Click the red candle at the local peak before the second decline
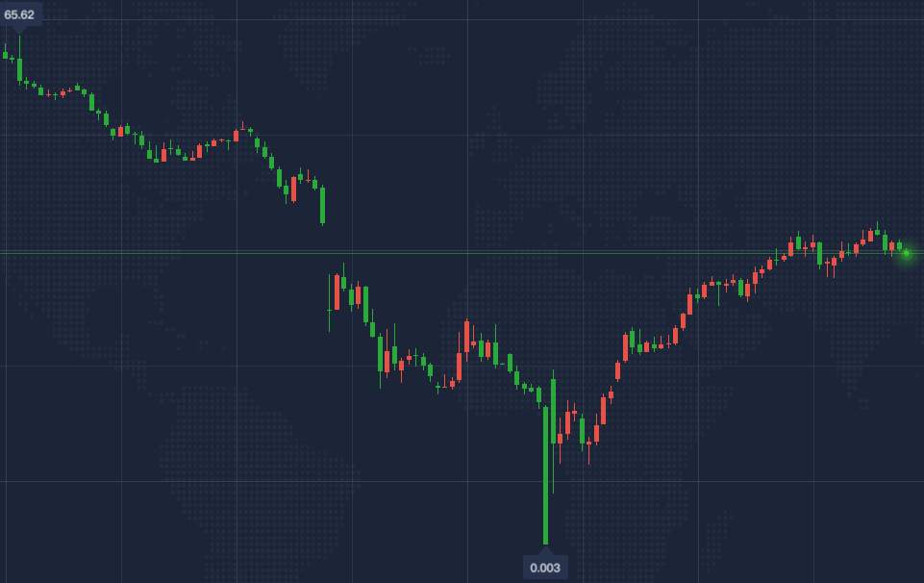The height and width of the screenshot is (583, 924). (x=237, y=136)
